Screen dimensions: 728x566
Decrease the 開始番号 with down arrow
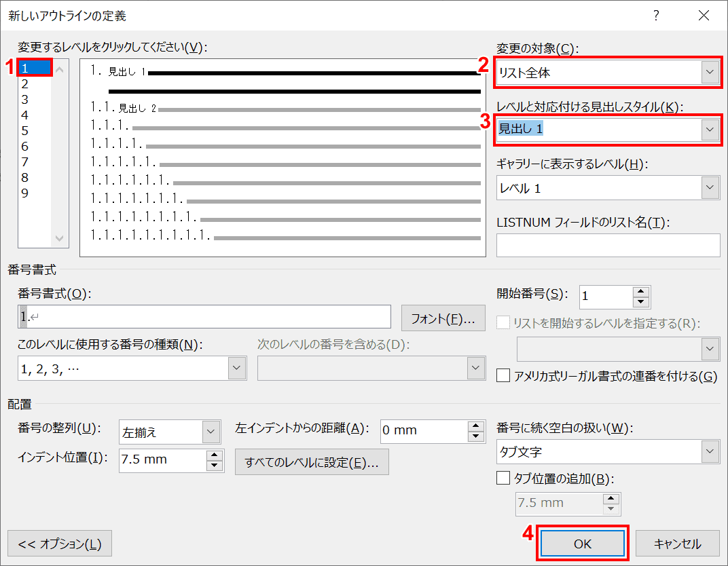pyautogui.click(x=640, y=303)
